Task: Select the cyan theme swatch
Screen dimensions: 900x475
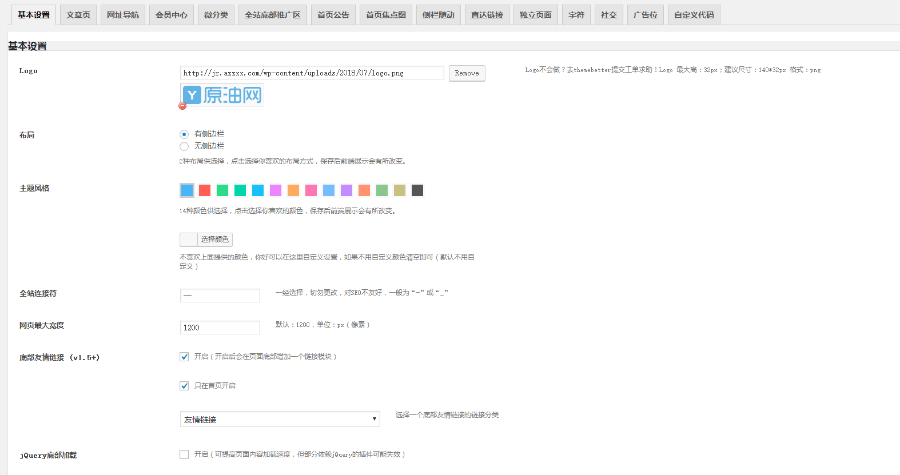Action: pyautogui.click(x=258, y=190)
